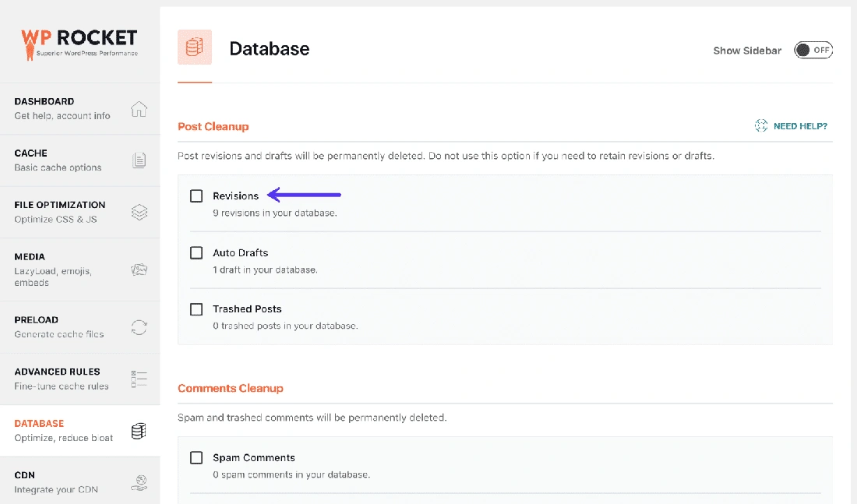Enable Trashed Posts deletion
This screenshot has width=857, height=504.
196,309
